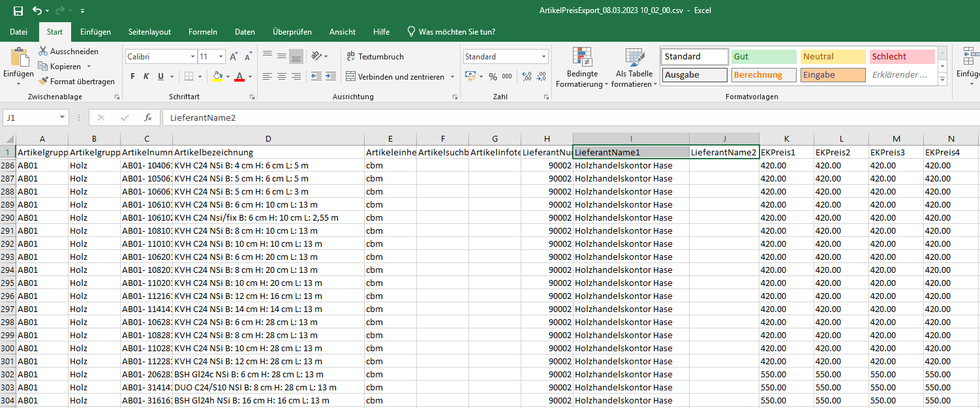The width and height of the screenshot is (980, 408).
Task: Select the header cell EKPreis1
Action: [786, 152]
